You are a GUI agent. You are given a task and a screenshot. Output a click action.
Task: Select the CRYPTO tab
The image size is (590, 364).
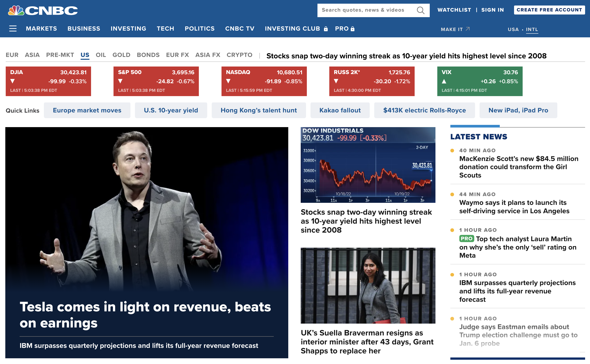[x=239, y=55]
